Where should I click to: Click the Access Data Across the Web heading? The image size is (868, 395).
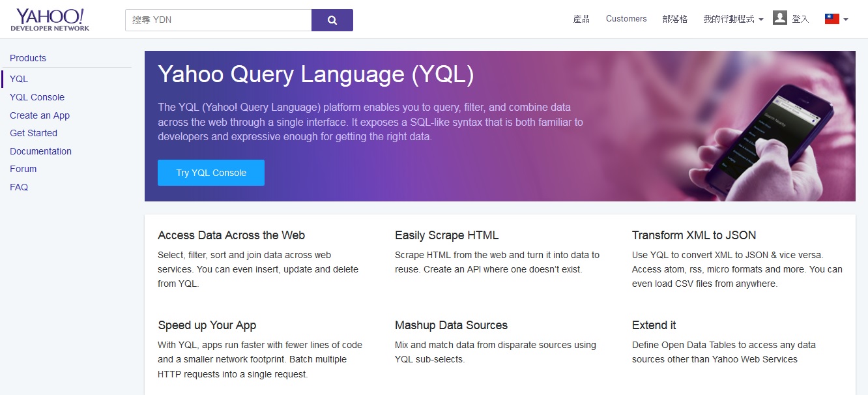[231, 235]
